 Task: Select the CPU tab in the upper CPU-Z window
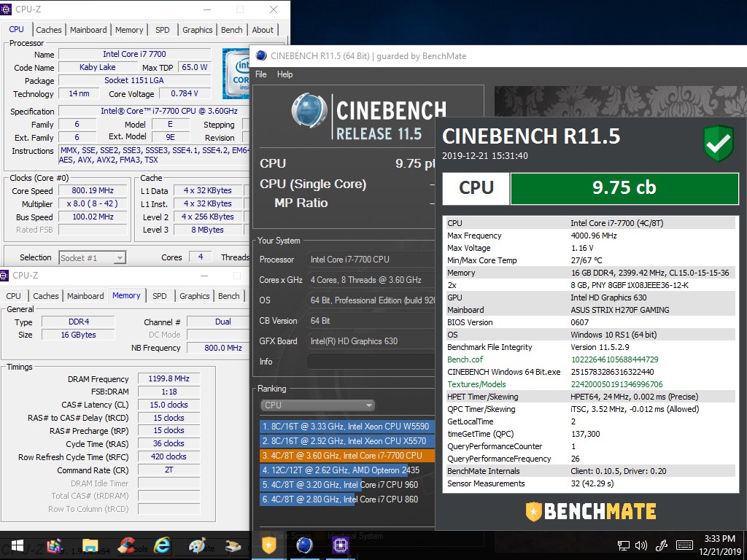click(x=17, y=29)
